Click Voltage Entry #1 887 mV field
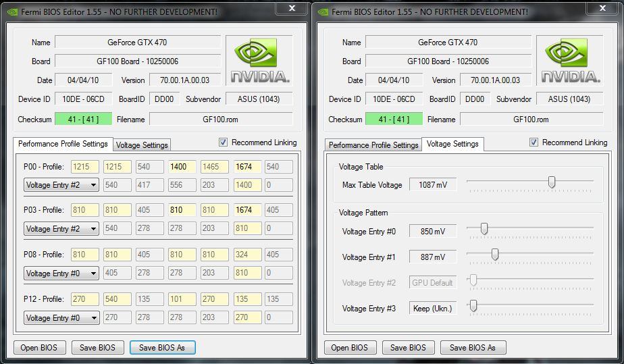This screenshot has width=624, height=364. [433, 257]
